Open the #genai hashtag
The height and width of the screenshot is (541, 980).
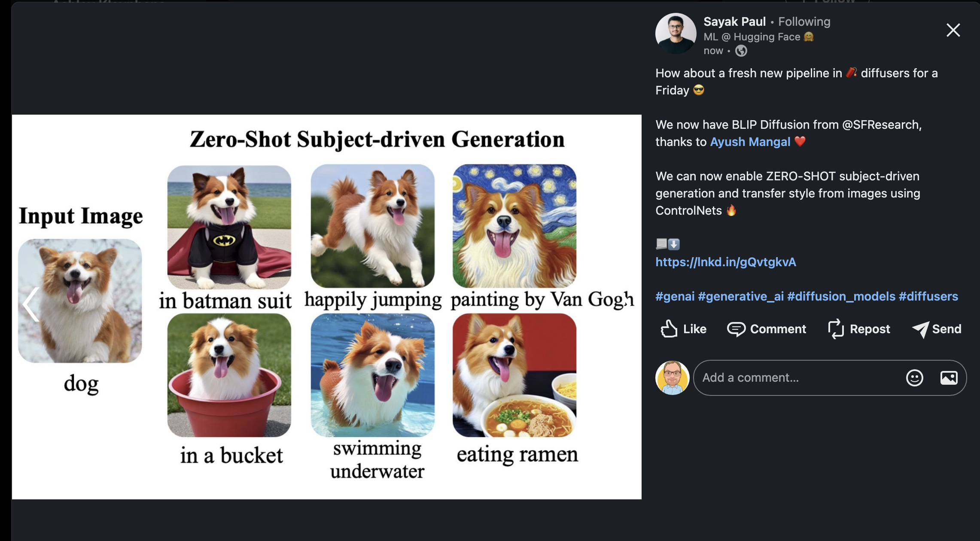pyautogui.click(x=675, y=296)
